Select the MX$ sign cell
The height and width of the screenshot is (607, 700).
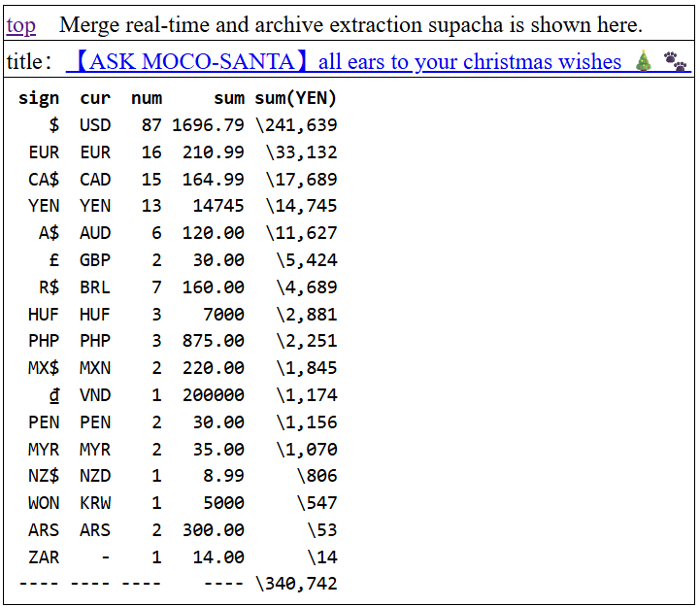[44, 368]
